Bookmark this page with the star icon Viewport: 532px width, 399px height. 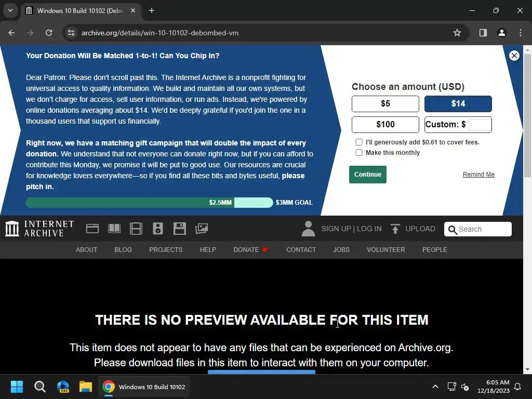[x=457, y=33]
